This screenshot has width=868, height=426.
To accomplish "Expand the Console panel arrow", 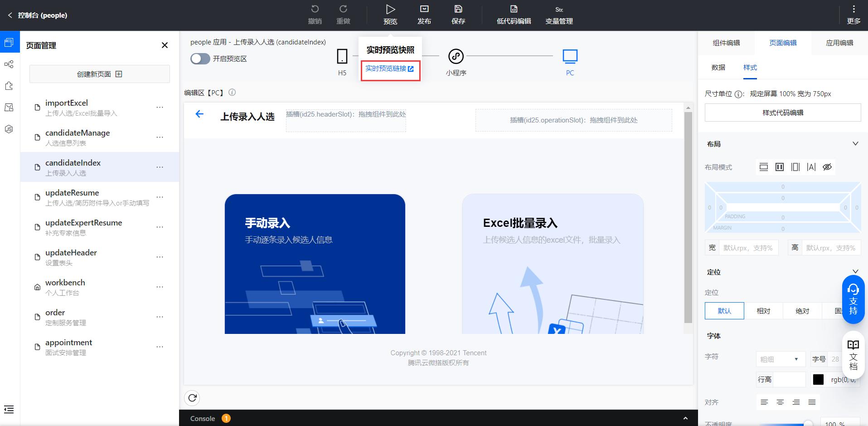I will point(685,418).
